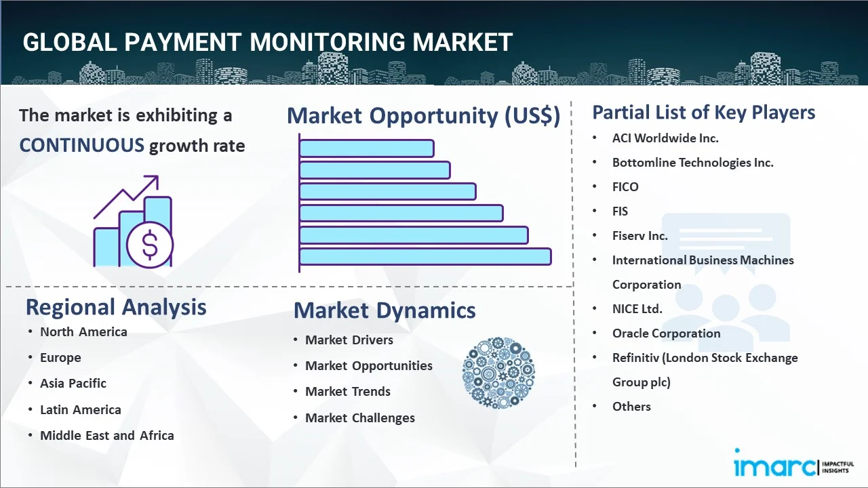Click the gears sphere icon

pos(498,373)
